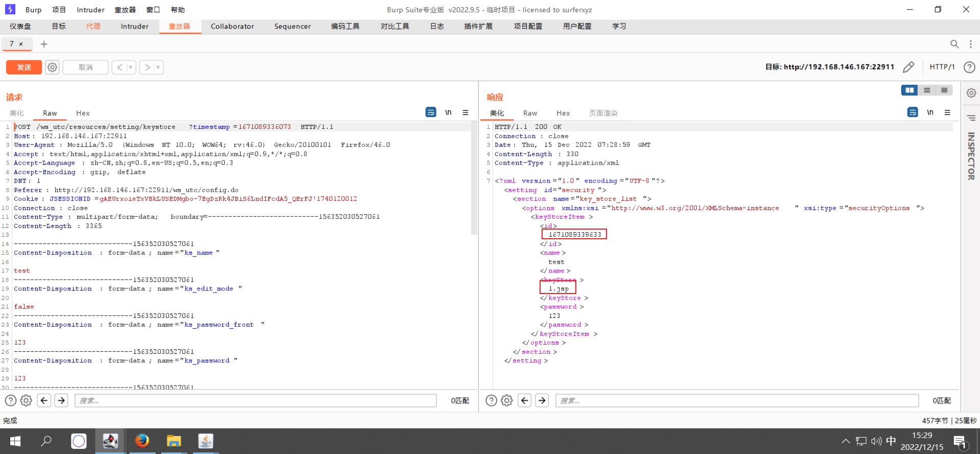This screenshot has height=454, width=980.
Task: Expand the INSPECTOR side panel
Action: 971,156
